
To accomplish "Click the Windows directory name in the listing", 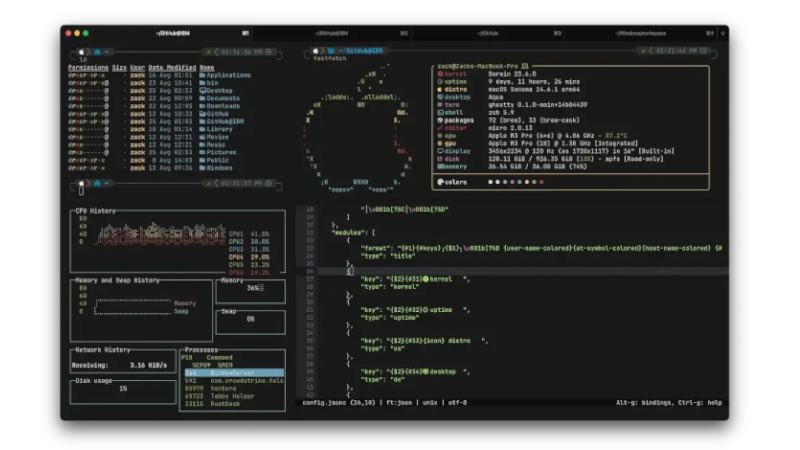I will [x=219, y=168].
